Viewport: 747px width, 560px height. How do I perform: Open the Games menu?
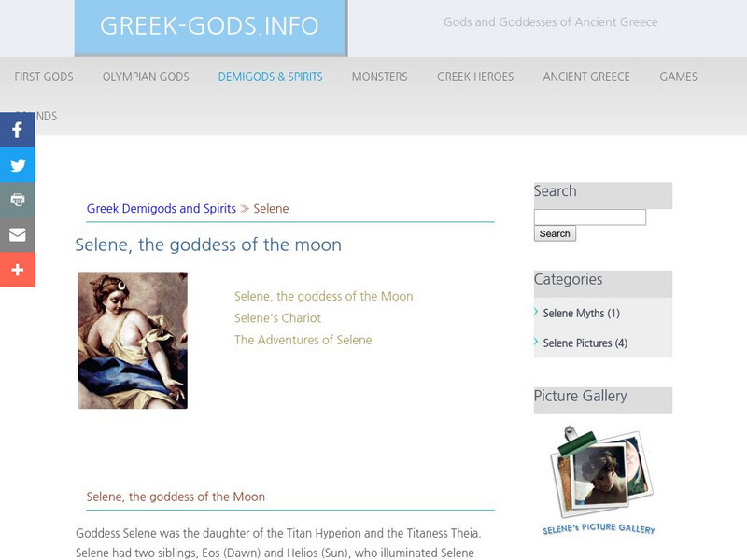tap(679, 77)
